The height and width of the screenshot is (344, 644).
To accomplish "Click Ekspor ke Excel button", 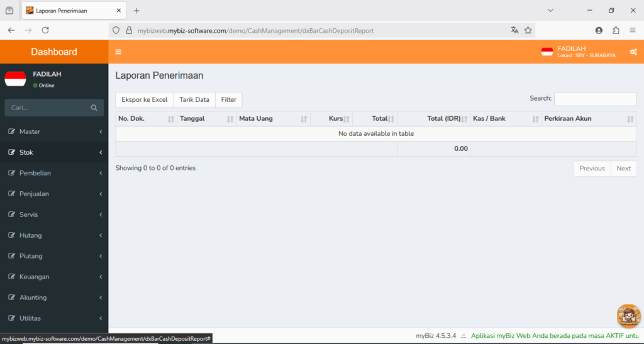I will point(145,100).
